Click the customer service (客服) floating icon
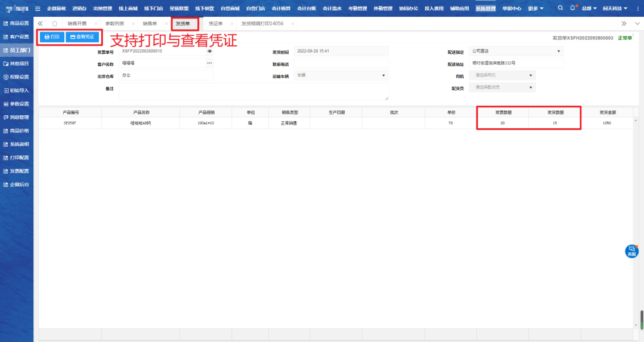The image size is (644, 342). pyautogui.click(x=631, y=251)
